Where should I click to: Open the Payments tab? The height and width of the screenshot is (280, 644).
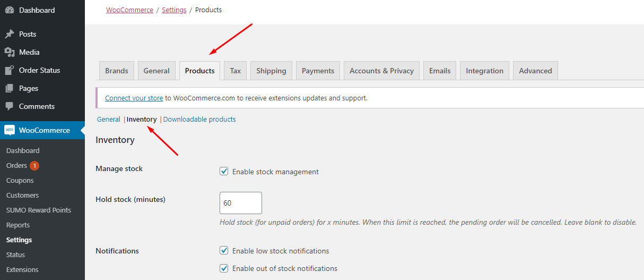318,71
